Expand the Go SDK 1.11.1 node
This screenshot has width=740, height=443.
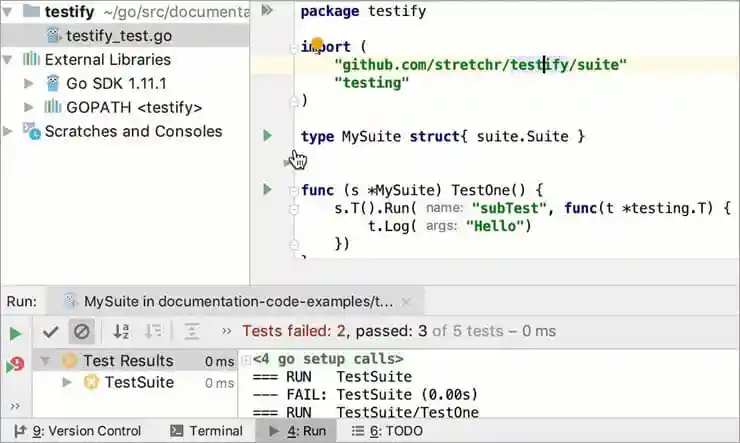(x=29, y=83)
